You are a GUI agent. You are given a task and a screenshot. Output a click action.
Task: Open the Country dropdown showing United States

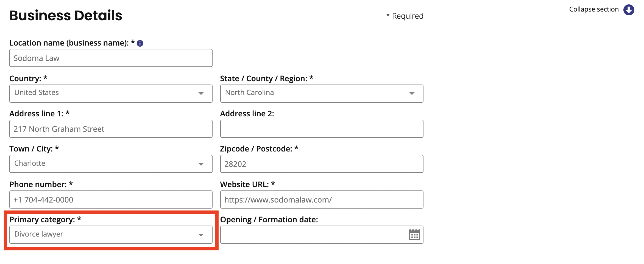tap(111, 94)
